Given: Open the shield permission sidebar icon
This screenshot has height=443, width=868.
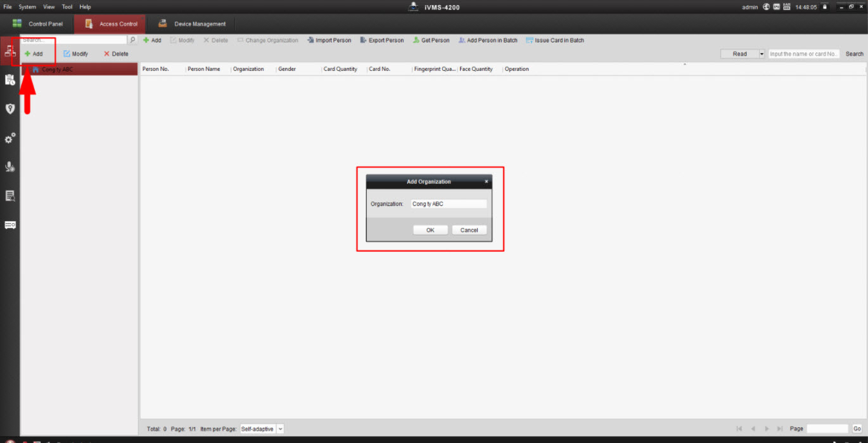Looking at the screenshot, I should pyautogui.click(x=10, y=109).
